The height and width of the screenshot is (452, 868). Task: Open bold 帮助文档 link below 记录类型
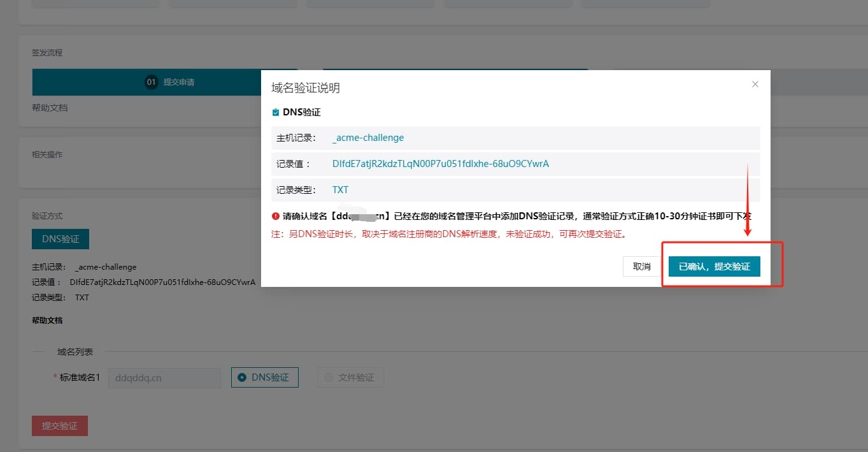pyautogui.click(x=47, y=320)
